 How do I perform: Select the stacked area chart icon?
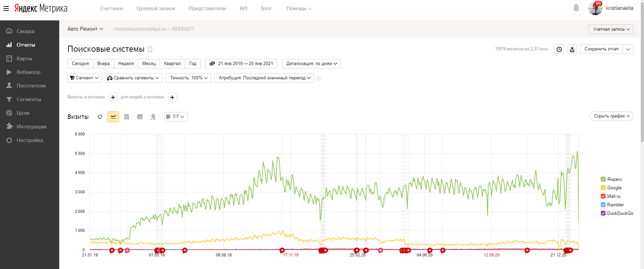tap(127, 117)
